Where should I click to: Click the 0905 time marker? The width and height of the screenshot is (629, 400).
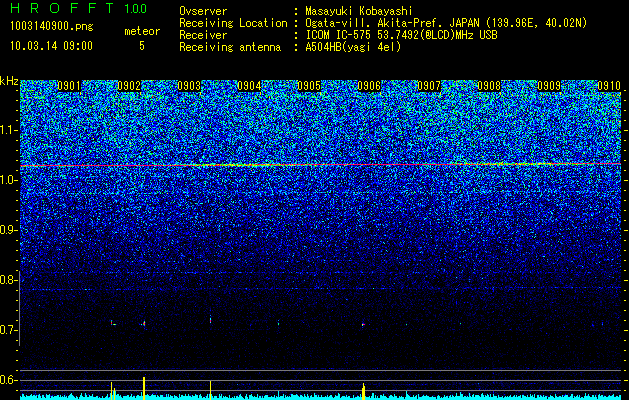pos(309,86)
